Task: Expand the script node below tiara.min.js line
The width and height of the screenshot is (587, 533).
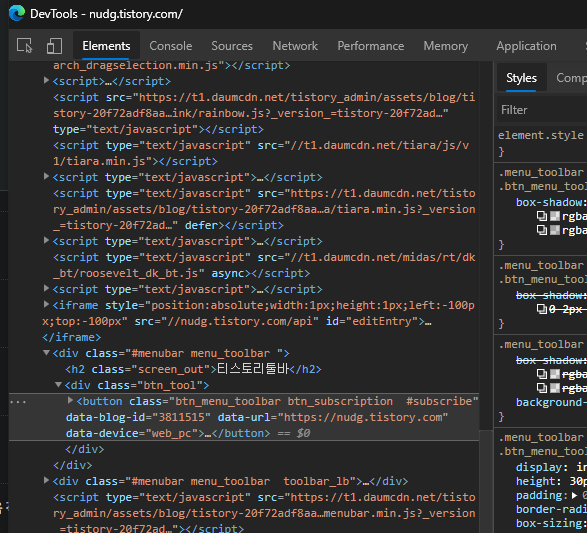Action: pos(46,176)
